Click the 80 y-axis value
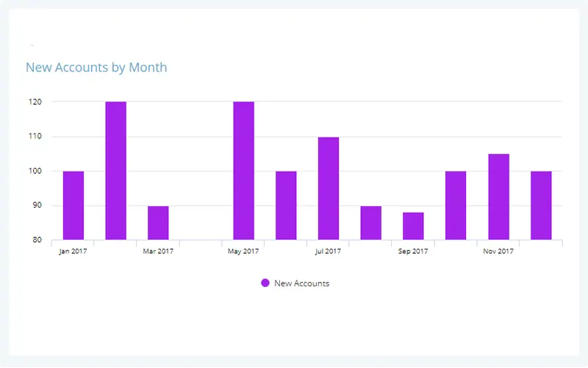588x368 pixels. pos(37,240)
